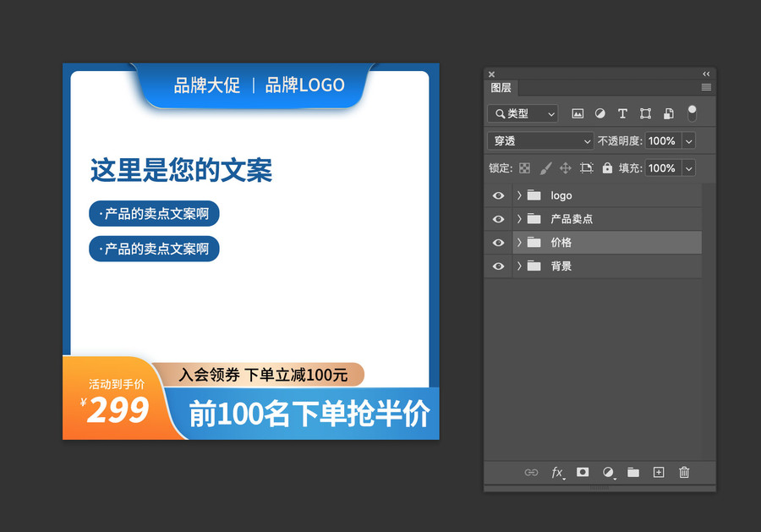761x532 pixels.
Task: Open the Layers panel menu
Action: tap(706, 87)
